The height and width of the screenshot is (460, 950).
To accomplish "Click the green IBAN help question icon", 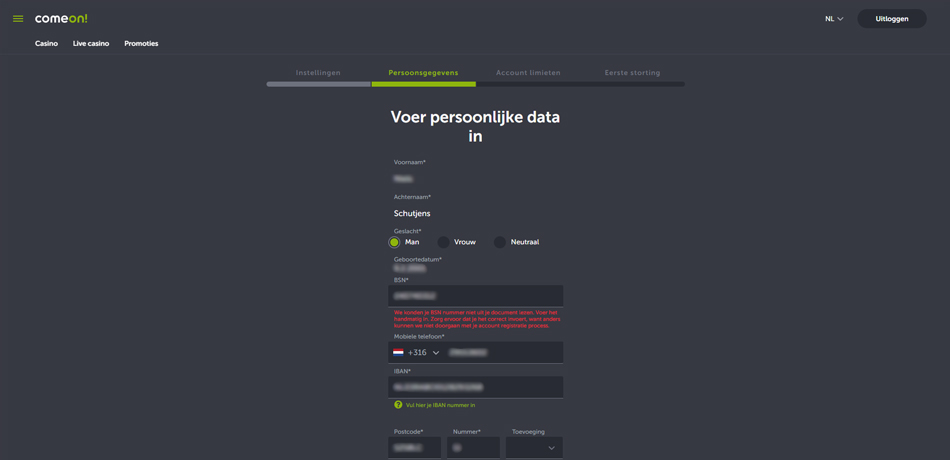I will [x=398, y=404].
